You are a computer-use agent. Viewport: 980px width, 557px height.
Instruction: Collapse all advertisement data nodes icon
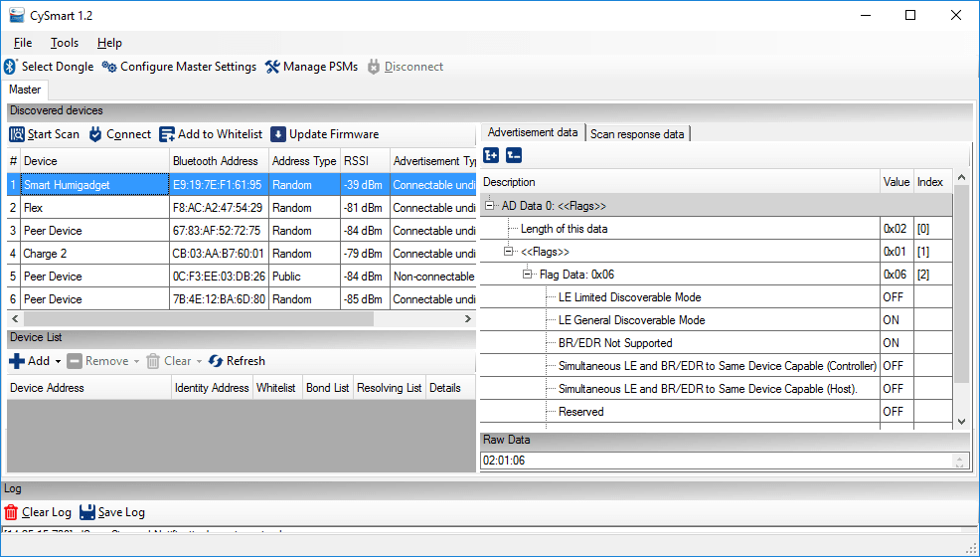pyautogui.click(x=514, y=155)
